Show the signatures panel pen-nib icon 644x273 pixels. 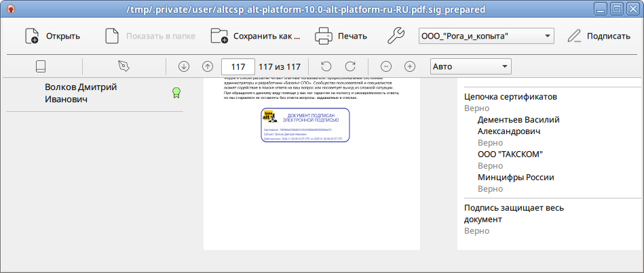[124, 66]
